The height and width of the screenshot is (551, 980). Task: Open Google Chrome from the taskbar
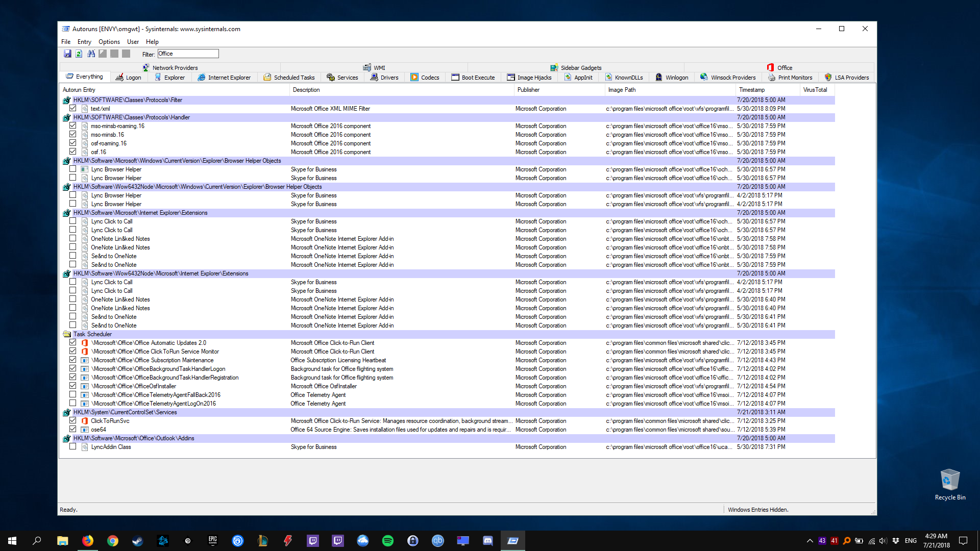coord(113,541)
